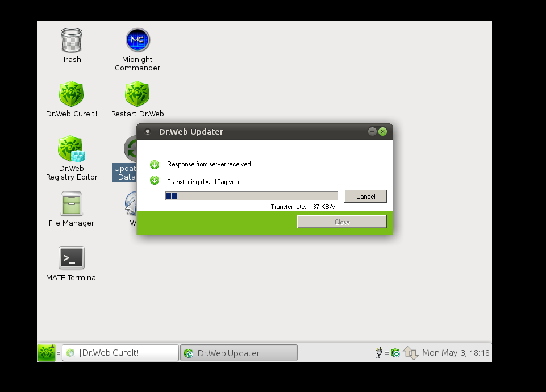
Task: Open Dr.Web Registry Editor icon
Action: click(72, 158)
